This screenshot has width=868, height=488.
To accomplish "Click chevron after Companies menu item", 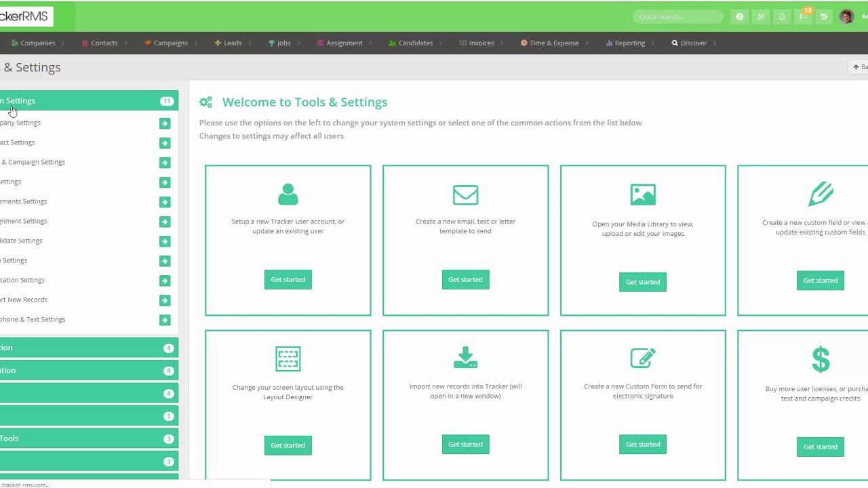I will 63,43.
